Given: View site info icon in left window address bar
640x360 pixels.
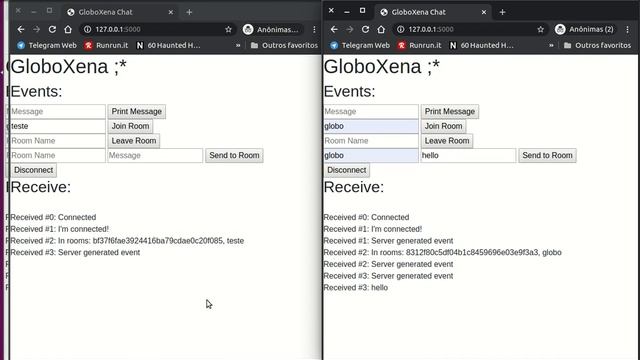Looking at the screenshot, I should pos(87,29).
